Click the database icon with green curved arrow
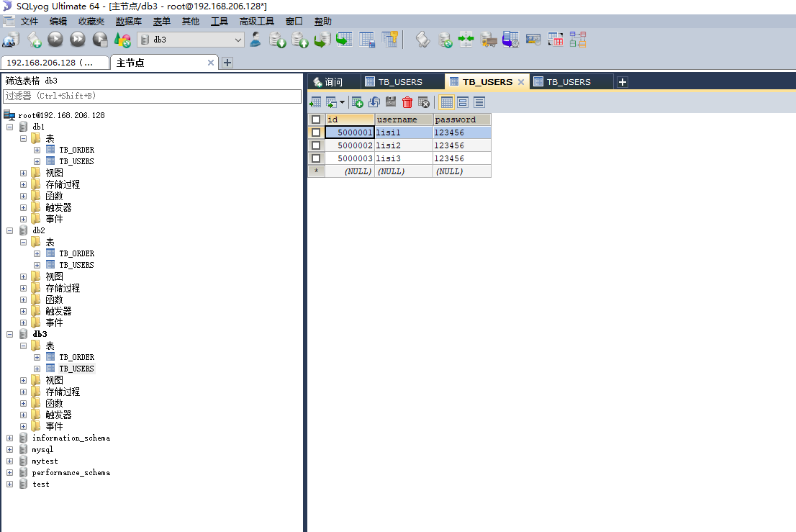The height and width of the screenshot is (532, 796). [322, 40]
